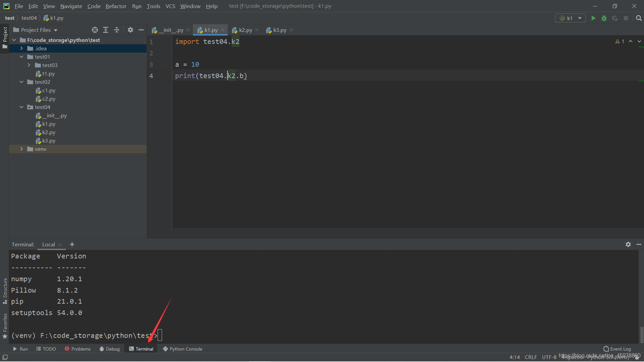644x362 pixels.
Task: Open project panel settings gear
Action: click(130, 30)
